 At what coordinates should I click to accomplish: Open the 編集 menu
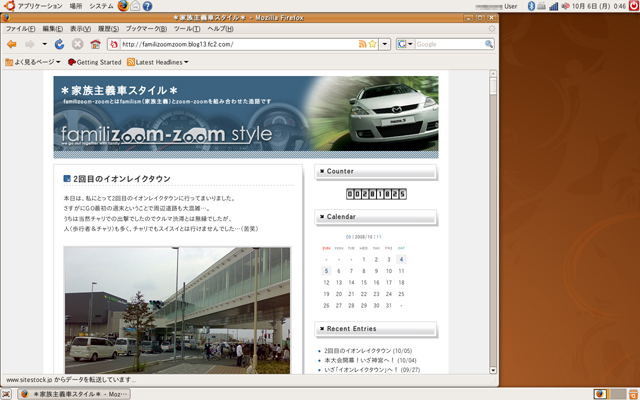click(53, 29)
